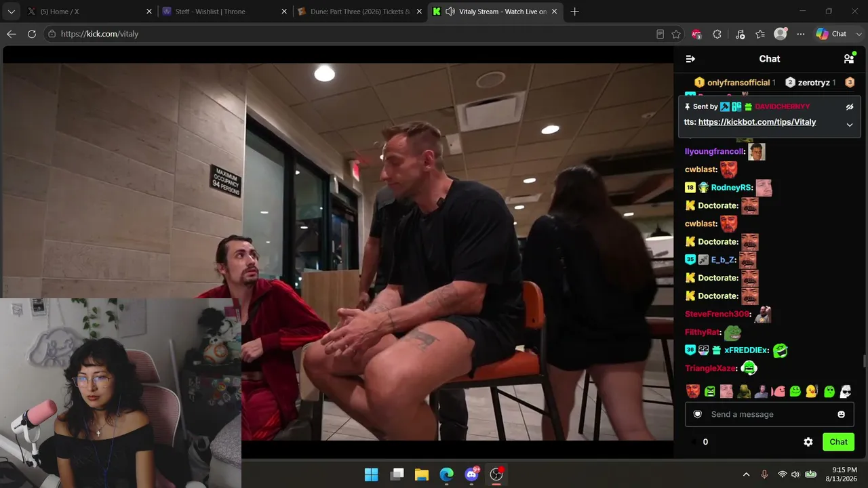Switch to Steff Wishlist Throne tab
The width and height of the screenshot is (868, 488).
coord(225,12)
